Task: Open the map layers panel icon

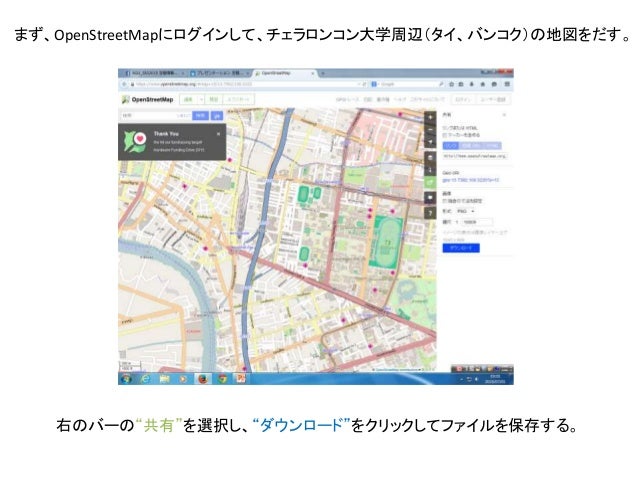Action: 430,157
